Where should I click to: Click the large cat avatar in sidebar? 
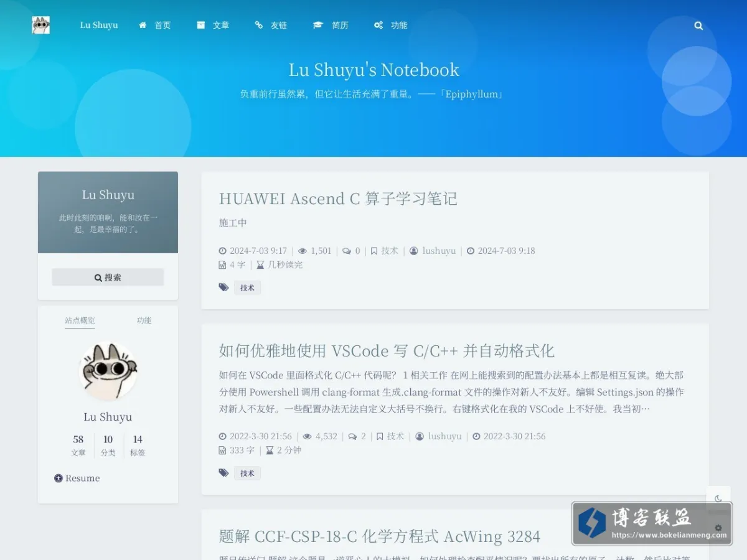(108, 371)
